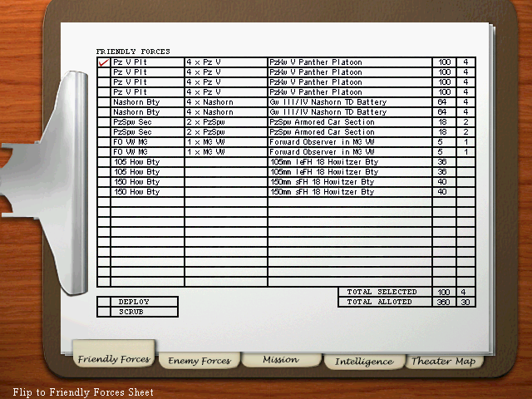The image size is (532, 399).
Task: Switch to the Enemy Forces tab
Action: point(199,360)
